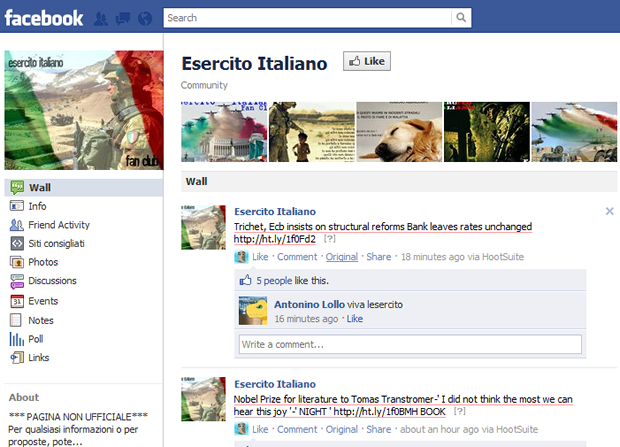Share the Trichet Ecb post

pyautogui.click(x=378, y=257)
